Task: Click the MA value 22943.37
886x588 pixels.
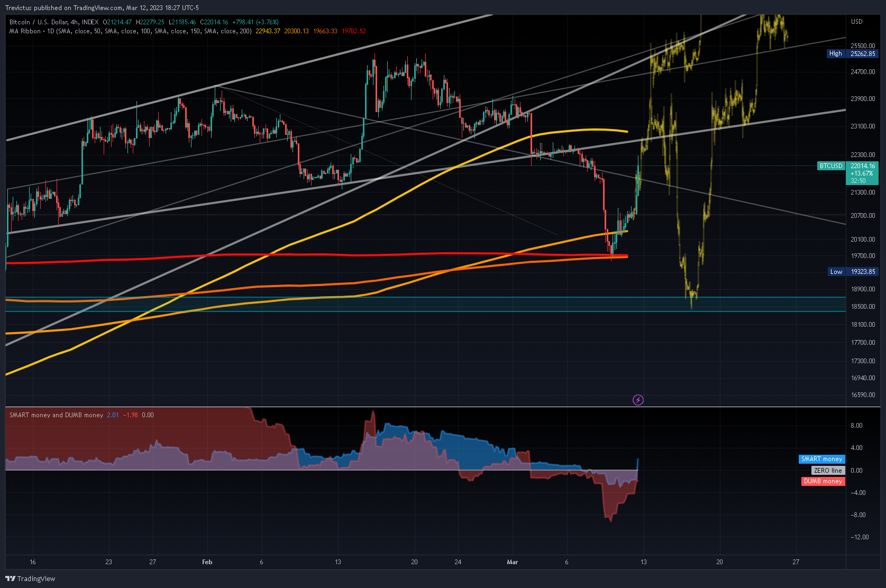Action: click(x=268, y=31)
